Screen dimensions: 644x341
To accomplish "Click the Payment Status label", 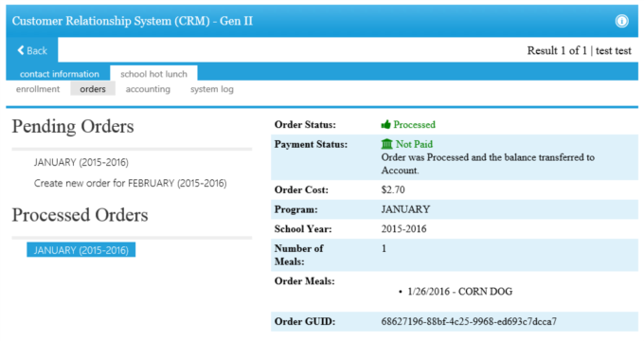I will [x=311, y=144].
